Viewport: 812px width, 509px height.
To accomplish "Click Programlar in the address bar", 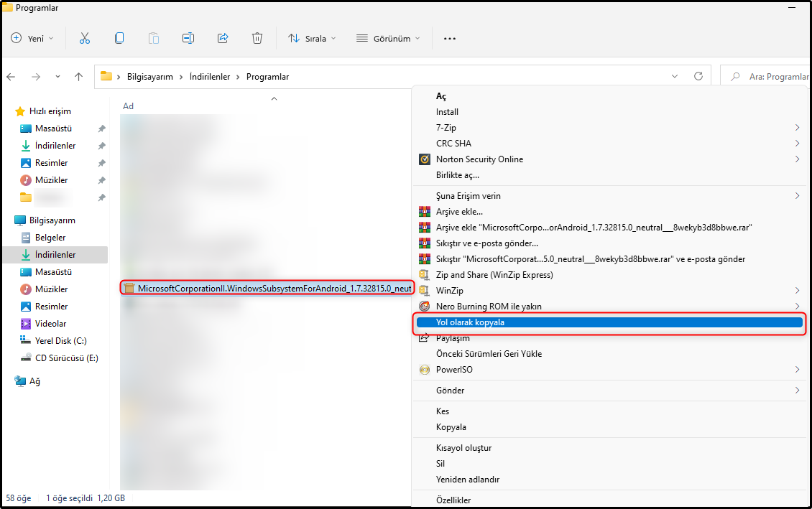I will click(268, 77).
